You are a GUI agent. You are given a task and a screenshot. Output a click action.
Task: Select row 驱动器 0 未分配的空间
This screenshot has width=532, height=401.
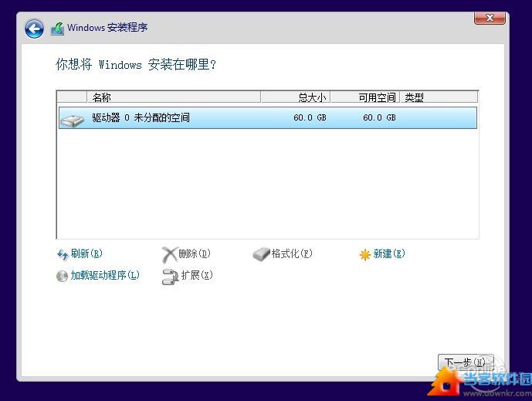[x=268, y=117]
